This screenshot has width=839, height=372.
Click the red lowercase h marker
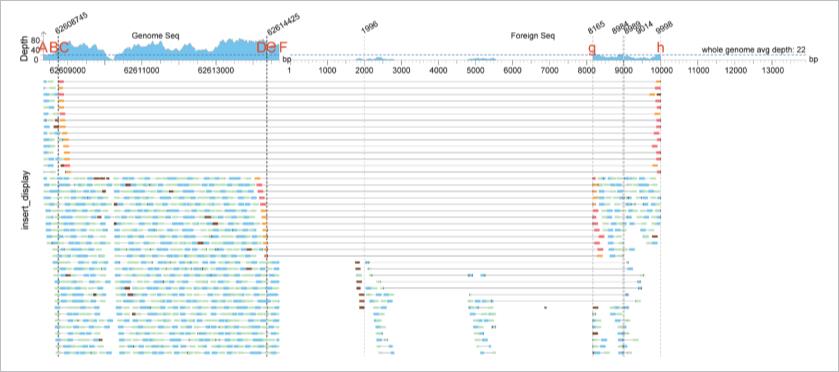660,48
